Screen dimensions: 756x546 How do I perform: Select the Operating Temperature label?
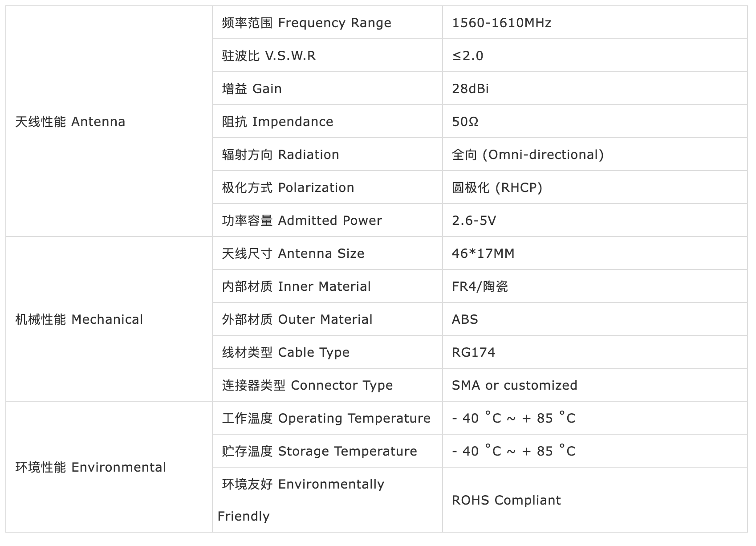click(326, 418)
